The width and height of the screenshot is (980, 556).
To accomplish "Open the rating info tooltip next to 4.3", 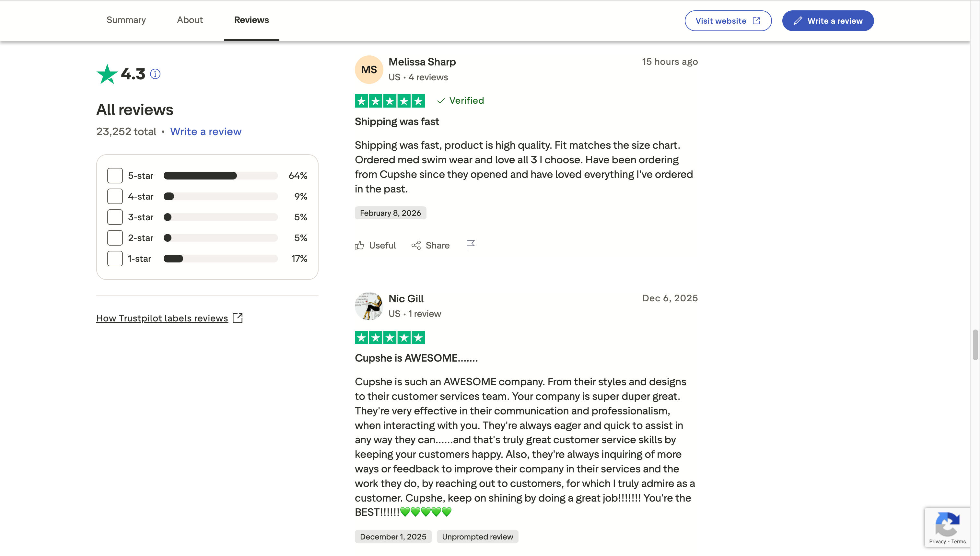I will [x=155, y=74].
